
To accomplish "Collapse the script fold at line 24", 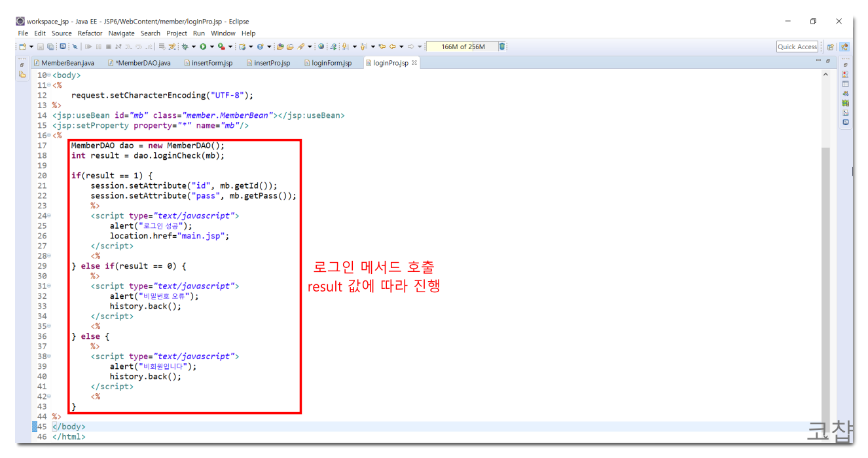I will point(49,216).
